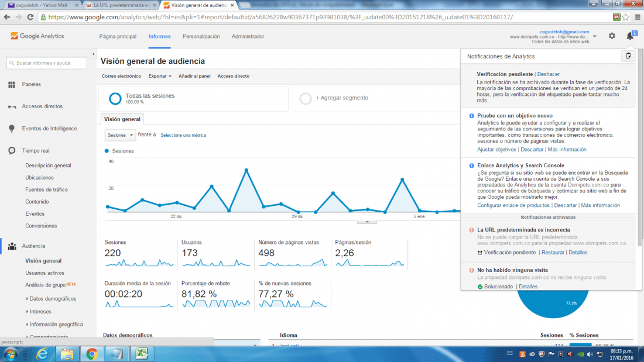Click the browser address bar URL

(280, 17)
